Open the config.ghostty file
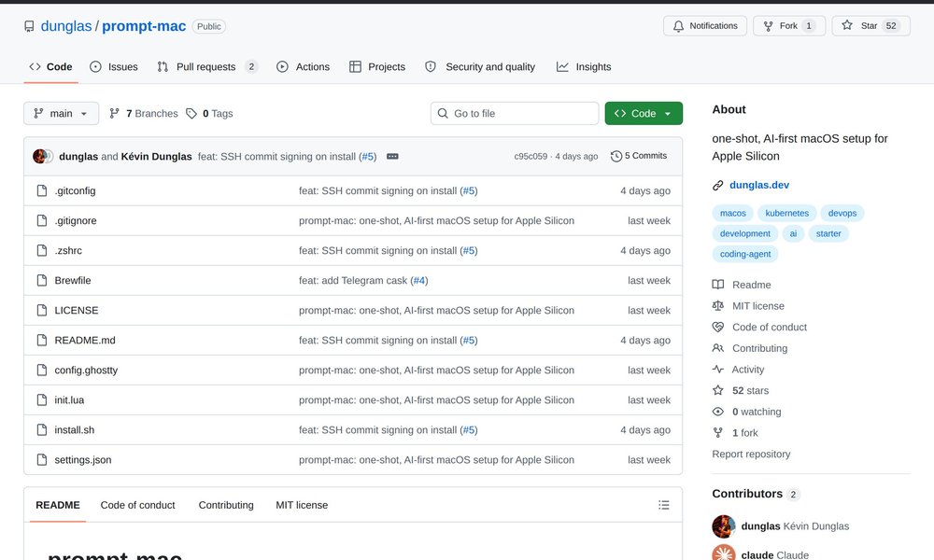The width and height of the screenshot is (934, 560). pos(86,371)
